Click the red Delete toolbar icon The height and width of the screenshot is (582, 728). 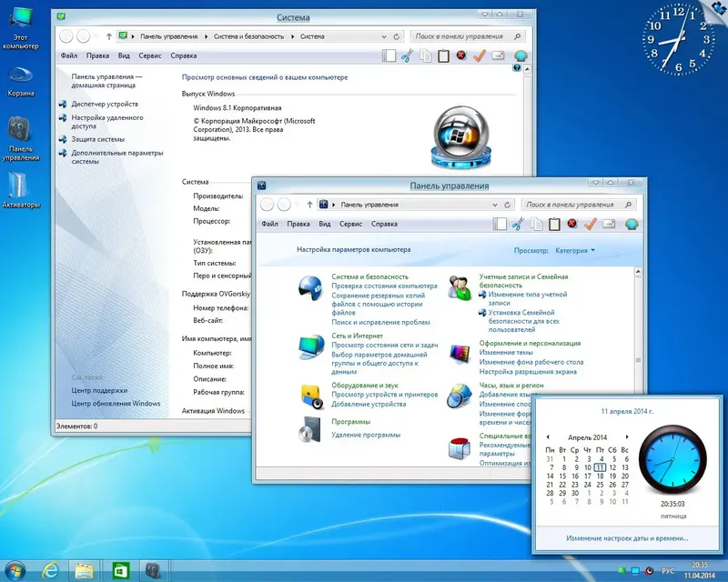pyautogui.click(x=460, y=56)
